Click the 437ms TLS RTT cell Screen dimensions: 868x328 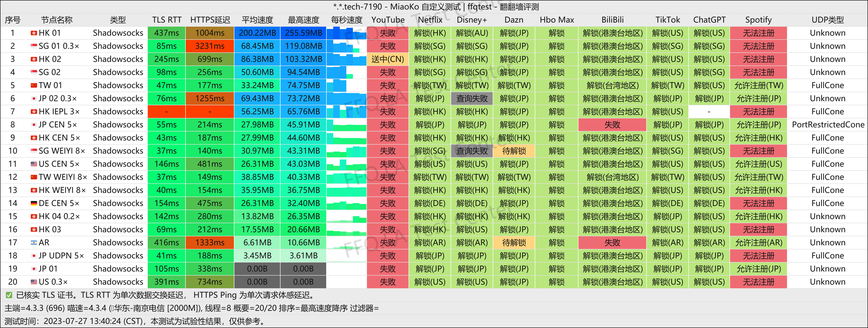point(166,33)
